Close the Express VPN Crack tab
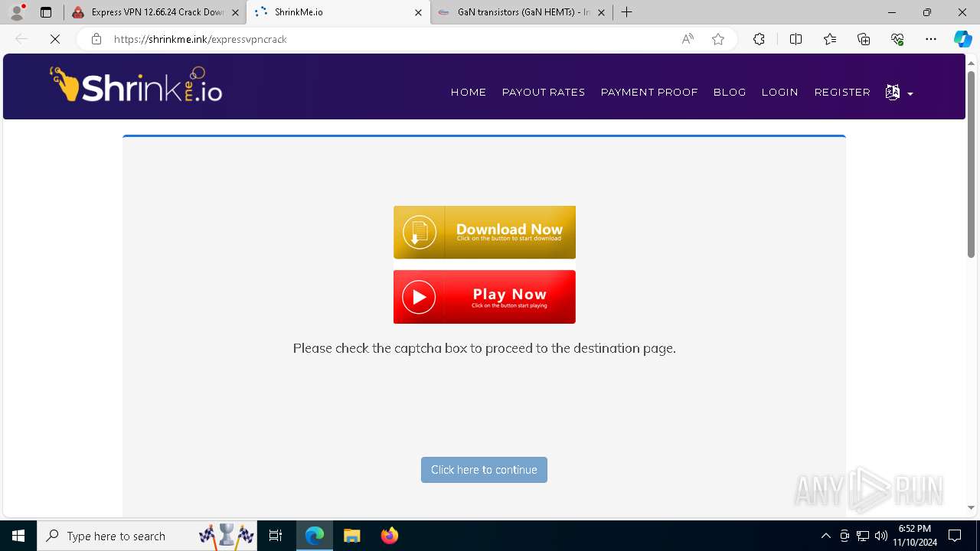This screenshot has width=980, height=551. click(x=235, y=12)
